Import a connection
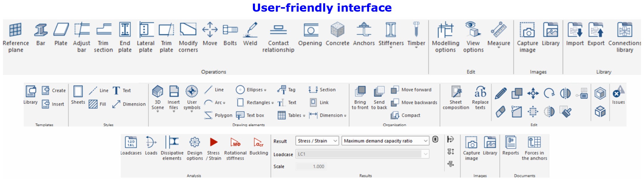Screen dimensions: 644x180 coord(575,35)
